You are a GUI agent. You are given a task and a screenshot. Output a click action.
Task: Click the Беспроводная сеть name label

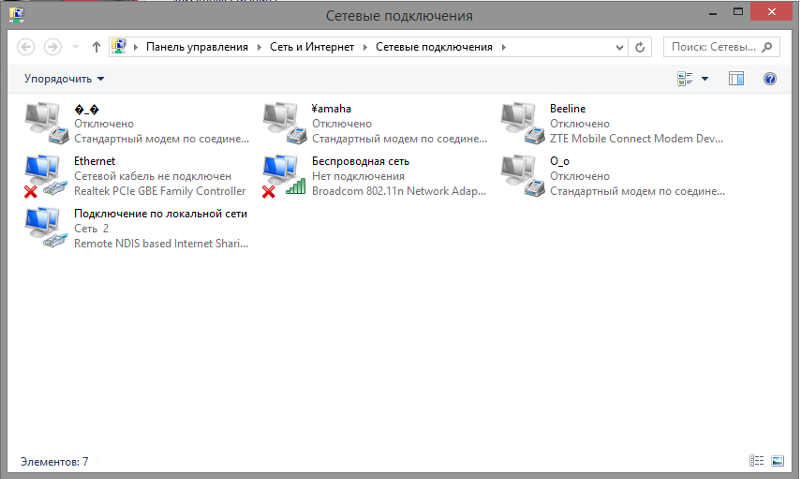(361, 161)
